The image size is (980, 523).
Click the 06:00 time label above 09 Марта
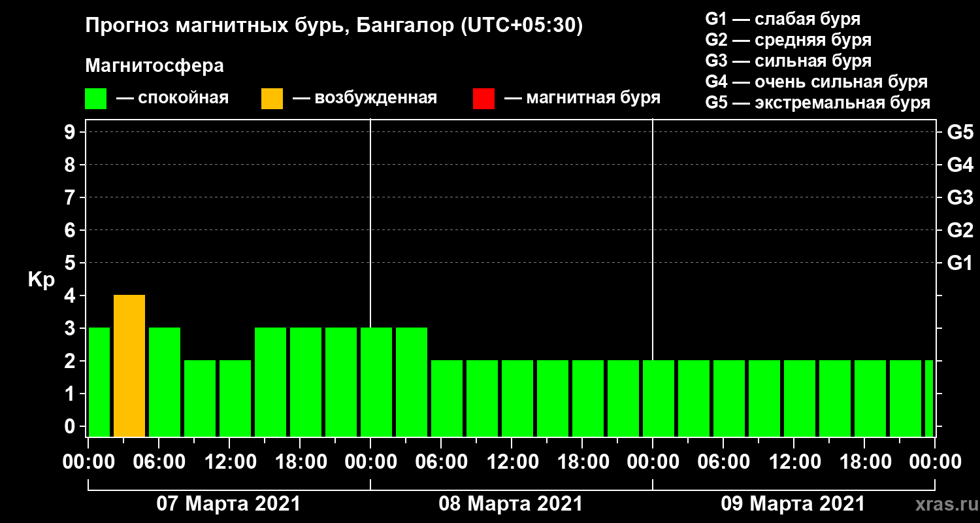coord(724,462)
